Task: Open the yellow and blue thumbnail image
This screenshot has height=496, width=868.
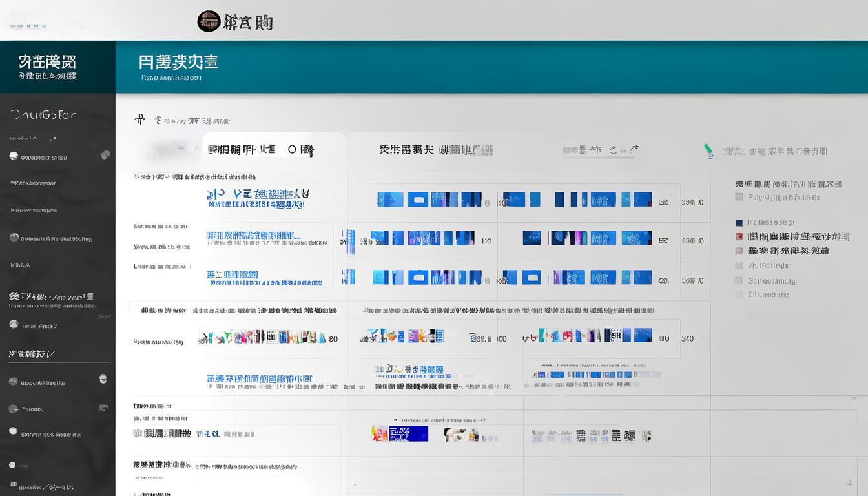Action: click(400, 433)
